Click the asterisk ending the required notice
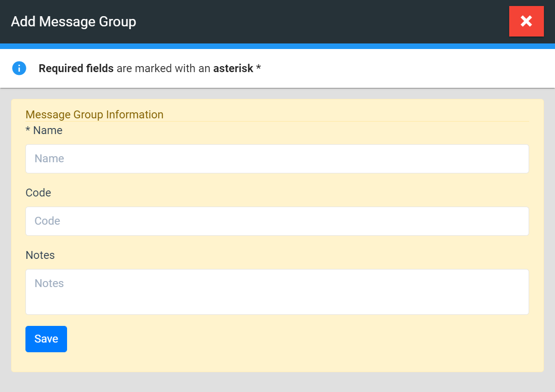Image resolution: width=555 pixels, height=392 pixels. coord(259,69)
